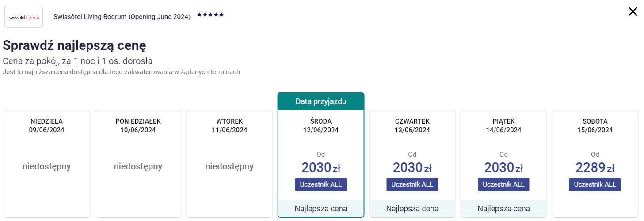Click the Sprawdź najlepszą cenę heading
644x221 pixels.
(74, 45)
